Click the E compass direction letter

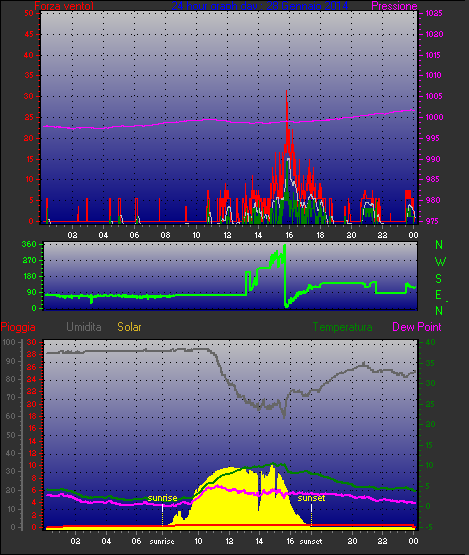point(438,294)
